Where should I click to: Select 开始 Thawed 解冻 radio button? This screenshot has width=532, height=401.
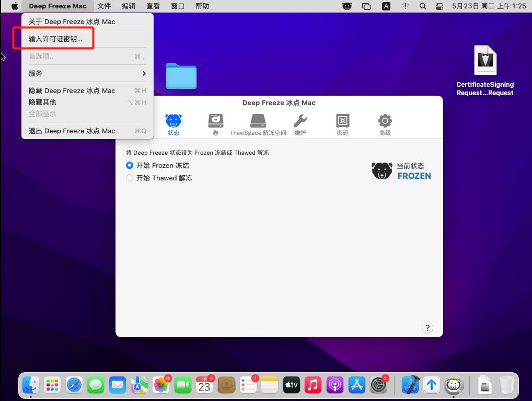130,178
